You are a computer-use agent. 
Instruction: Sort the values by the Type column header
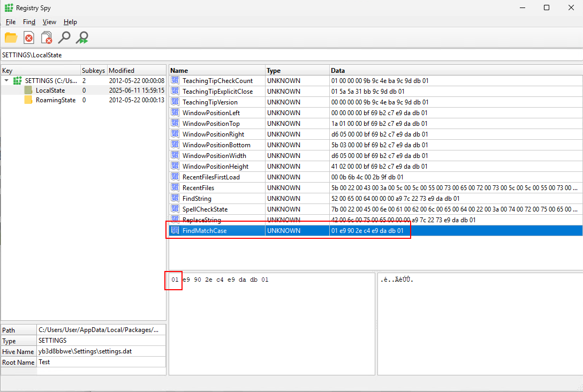pos(297,70)
